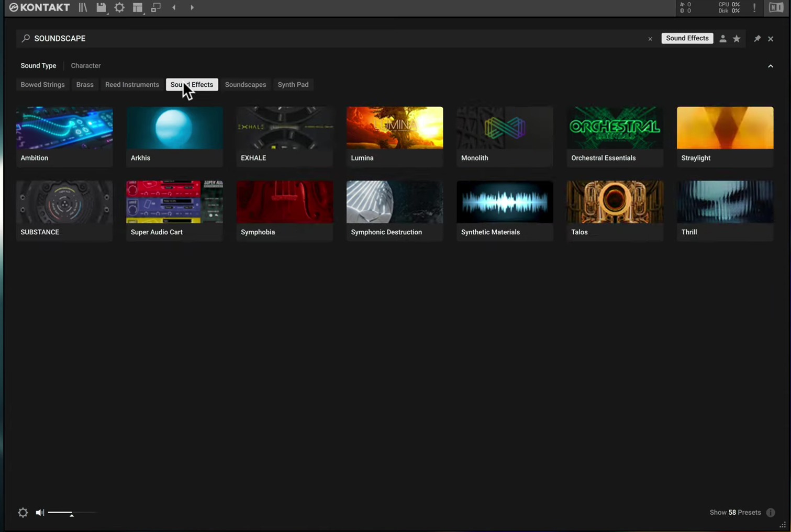Toggle the Brass tag filter
Screen dimensions: 791x532
[85, 85]
